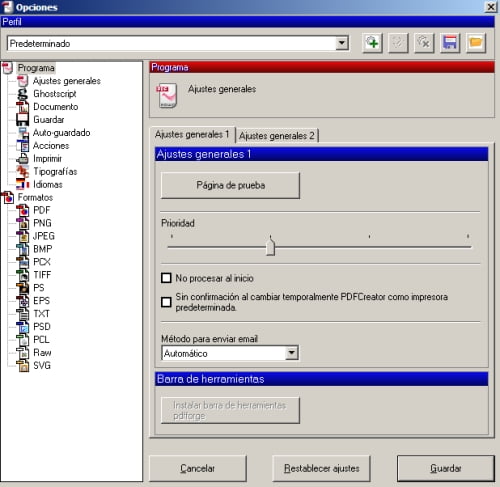Click the Página de prueba button
This screenshot has height=487, width=500.
click(x=230, y=185)
